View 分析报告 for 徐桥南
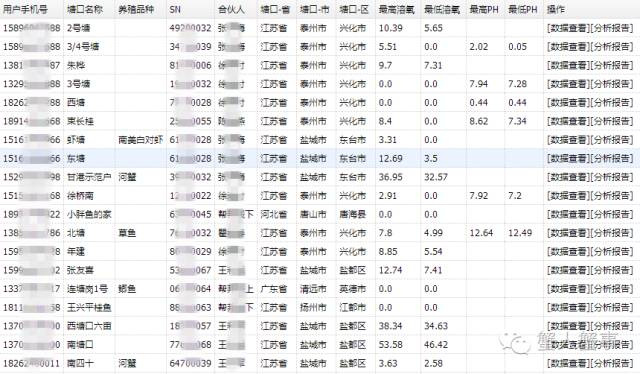The width and height of the screenshot is (640, 374). tap(612, 196)
